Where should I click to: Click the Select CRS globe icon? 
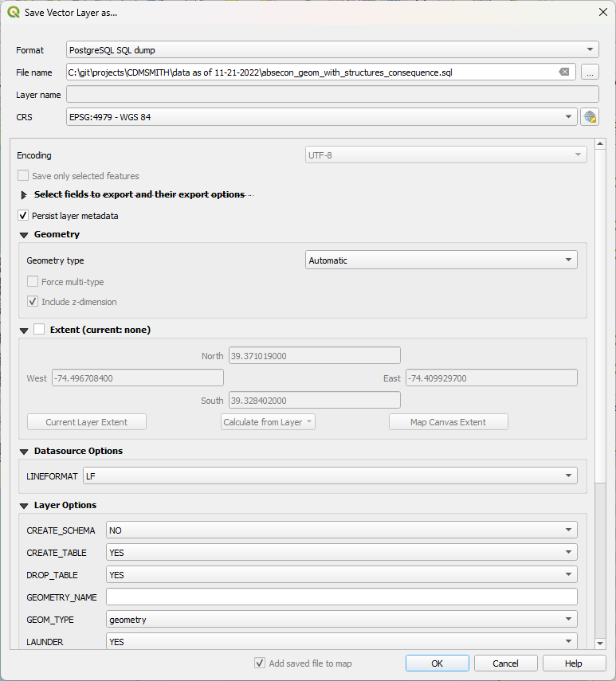click(x=590, y=117)
